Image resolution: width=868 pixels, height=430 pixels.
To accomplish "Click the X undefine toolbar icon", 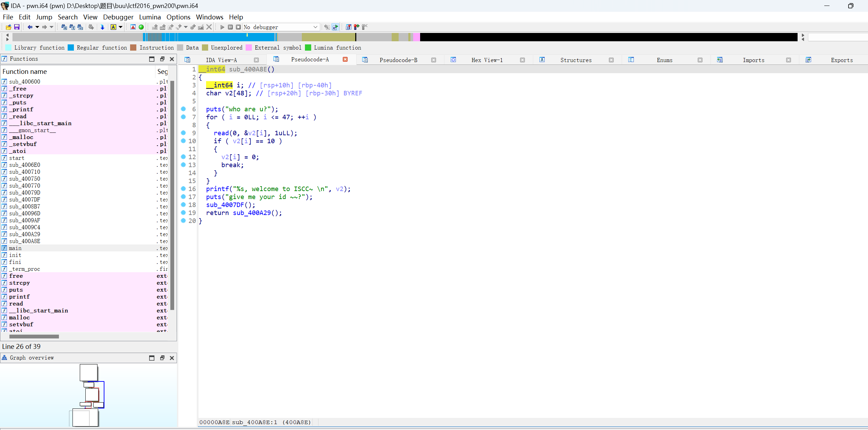I will point(209,27).
